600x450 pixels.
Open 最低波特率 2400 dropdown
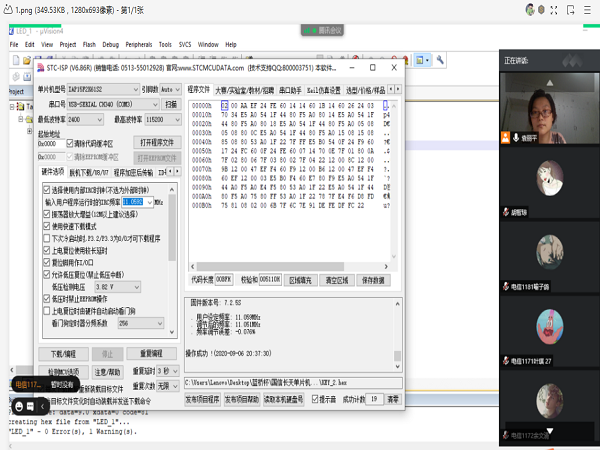(85, 119)
